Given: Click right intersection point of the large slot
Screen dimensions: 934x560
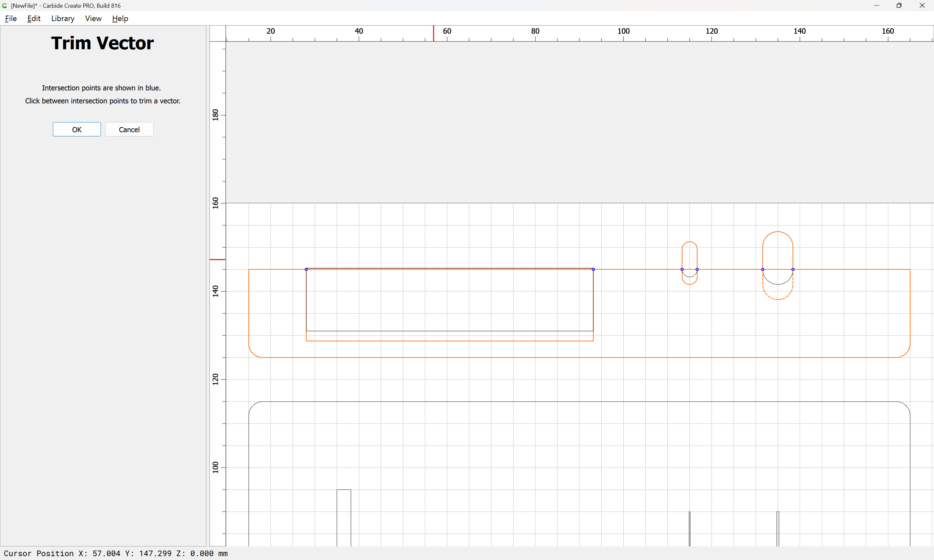Looking at the screenshot, I should pos(793,269).
